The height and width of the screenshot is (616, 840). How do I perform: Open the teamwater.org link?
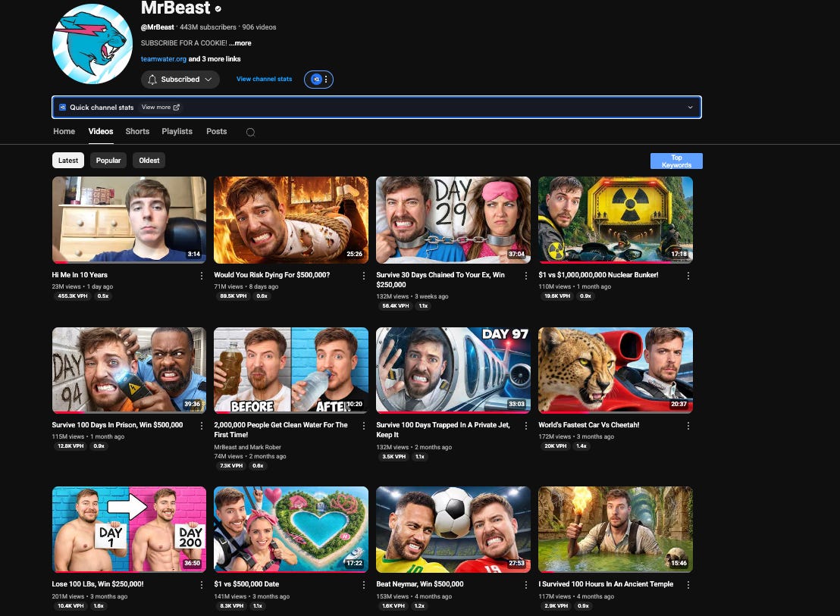(x=164, y=59)
